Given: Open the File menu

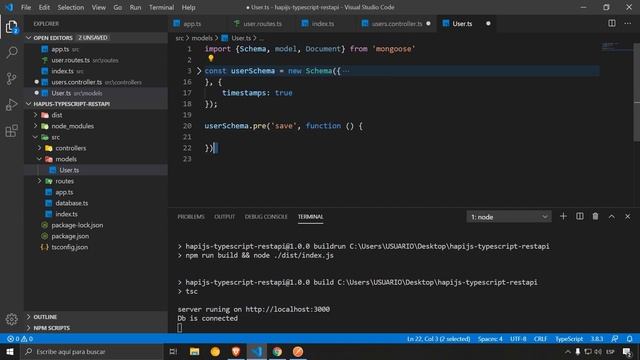Looking at the screenshot, I should tap(26, 7).
